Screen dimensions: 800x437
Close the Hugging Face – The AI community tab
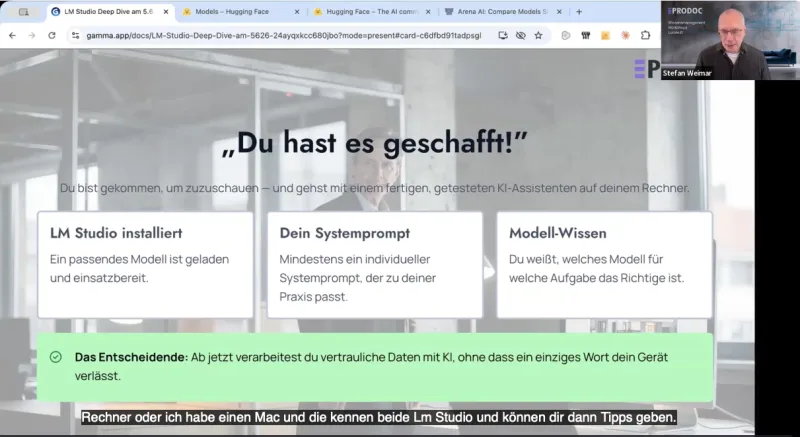pos(428,12)
